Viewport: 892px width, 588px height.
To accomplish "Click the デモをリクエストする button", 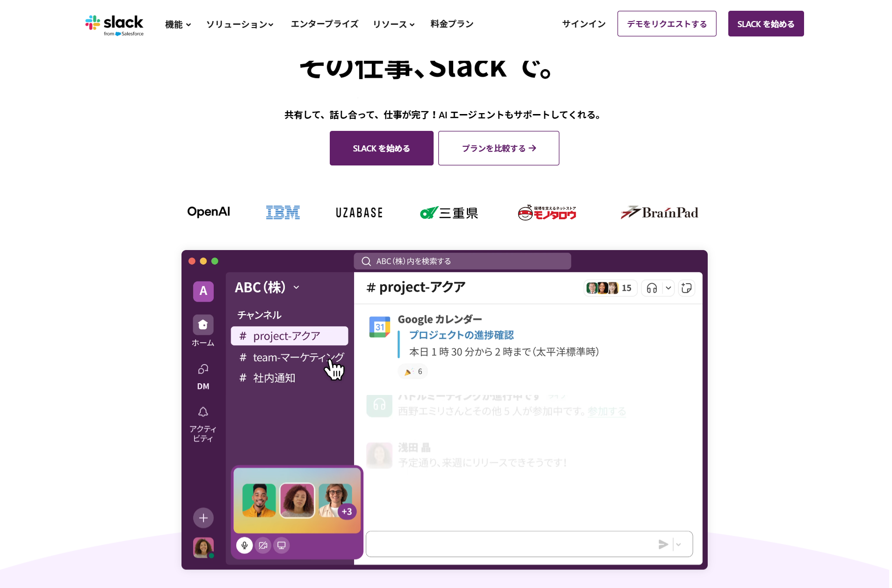I will click(x=667, y=24).
